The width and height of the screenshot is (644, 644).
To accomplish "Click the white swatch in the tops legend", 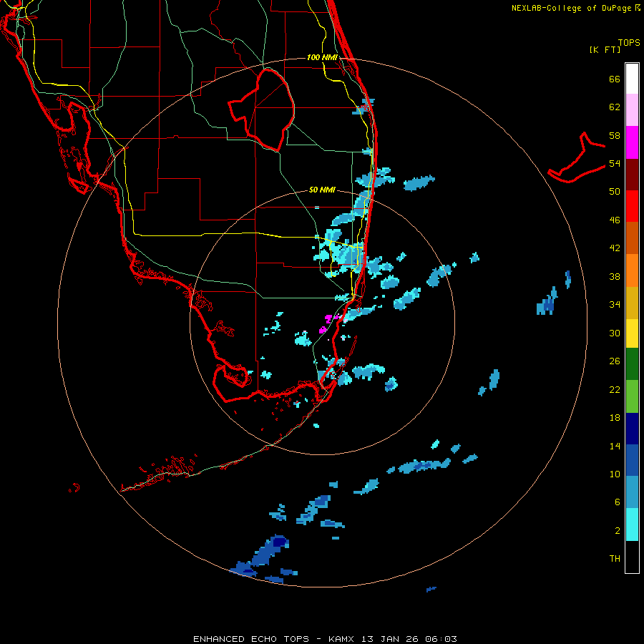I will (632, 79).
